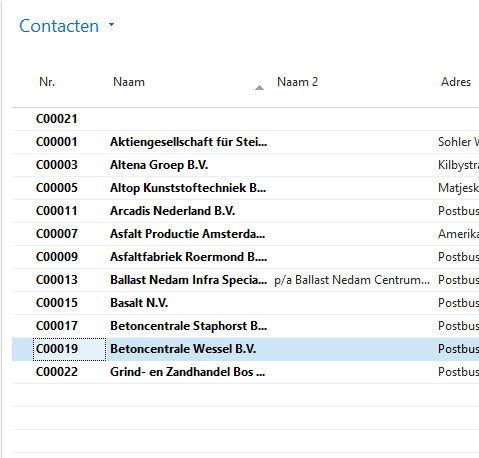
Task: Select contact number C00021
Action: click(57, 119)
